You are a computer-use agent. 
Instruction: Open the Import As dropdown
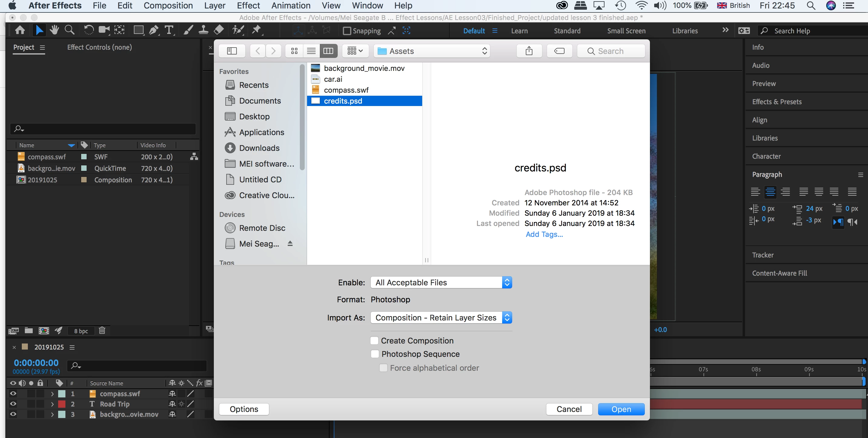(441, 318)
